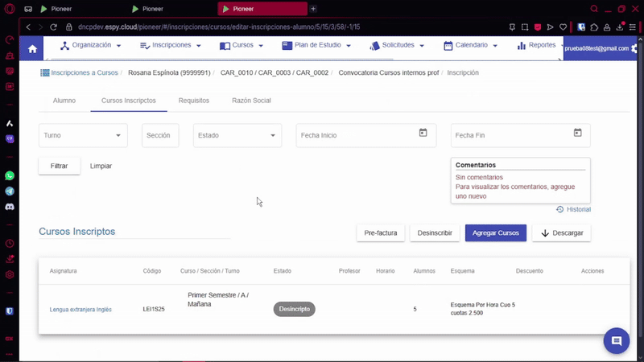This screenshot has height=362, width=644.
Task: Click the Fecha Inicio calendar icon
Action: (423, 133)
